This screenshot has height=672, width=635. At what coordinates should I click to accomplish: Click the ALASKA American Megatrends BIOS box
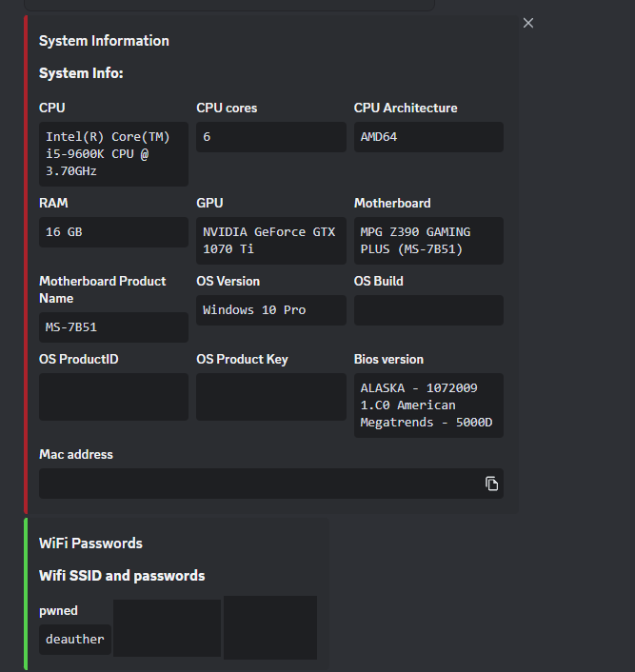pyautogui.click(x=428, y=405)
